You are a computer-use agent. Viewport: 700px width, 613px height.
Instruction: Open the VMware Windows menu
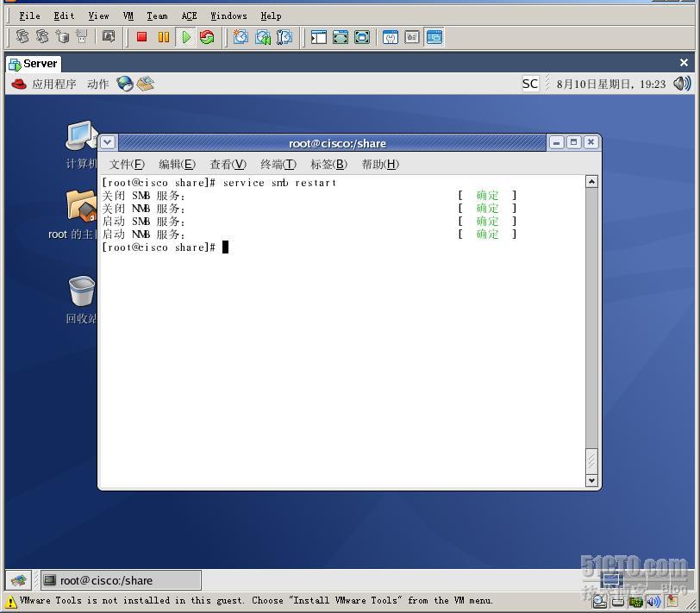228,16
